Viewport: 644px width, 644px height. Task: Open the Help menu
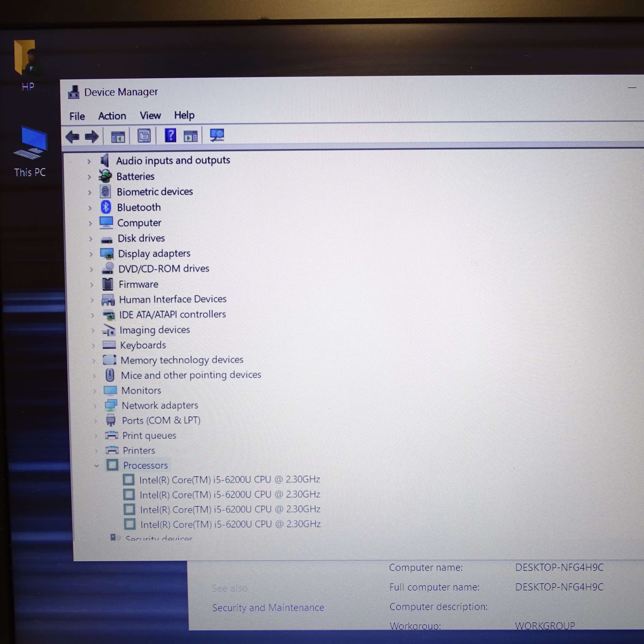click(x=184, y=115)
